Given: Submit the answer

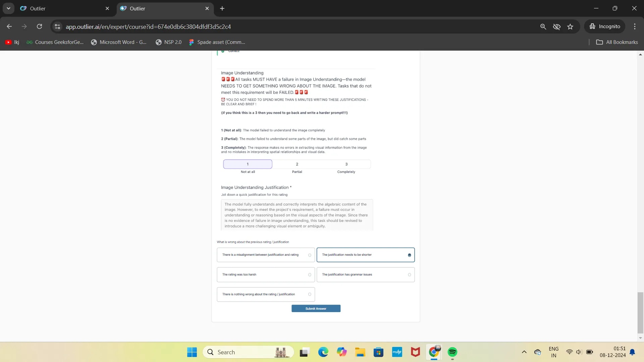Looking at the screenshot, I should (316, 308).
